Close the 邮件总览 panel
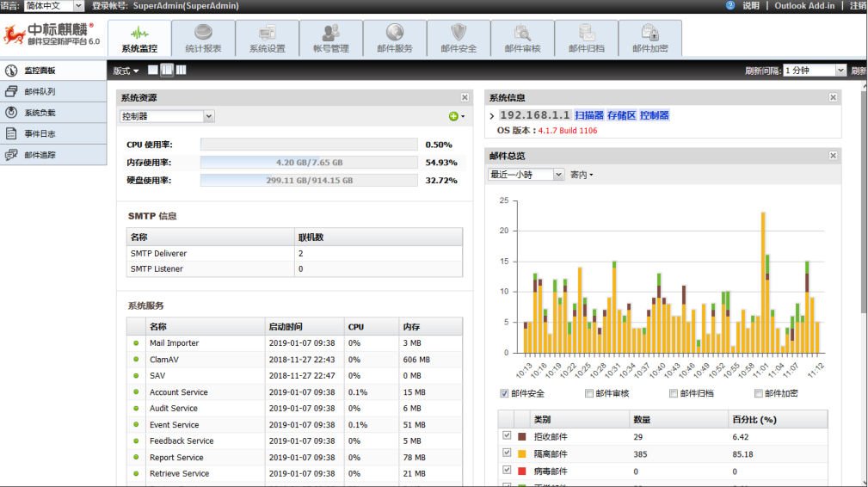This screenshot has height=487, width=868. 832,156
